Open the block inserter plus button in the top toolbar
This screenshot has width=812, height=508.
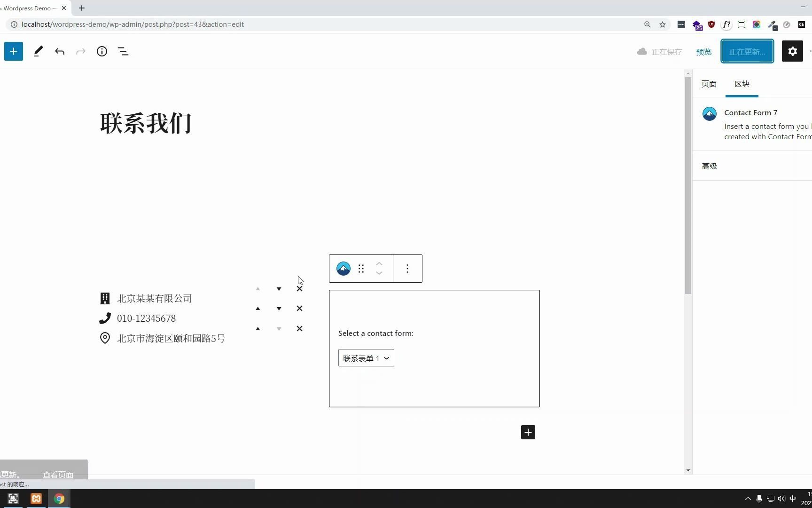14,51
